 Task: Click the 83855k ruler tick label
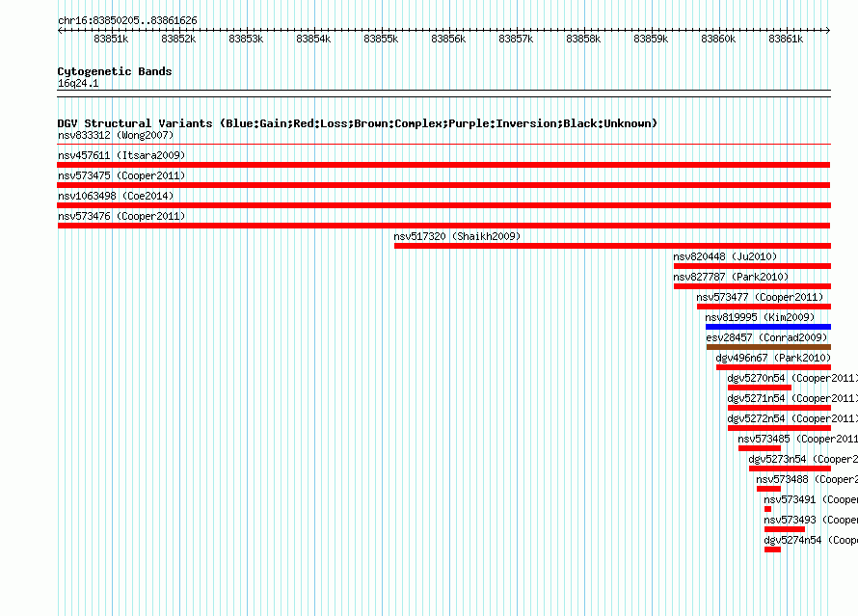pyautogui.click(x=381, y=39)
